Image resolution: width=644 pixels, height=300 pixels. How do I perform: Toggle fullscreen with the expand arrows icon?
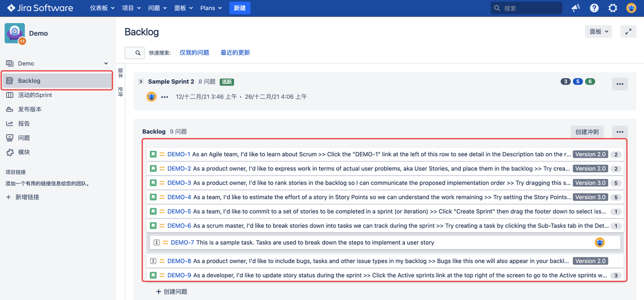pos(628,31)
